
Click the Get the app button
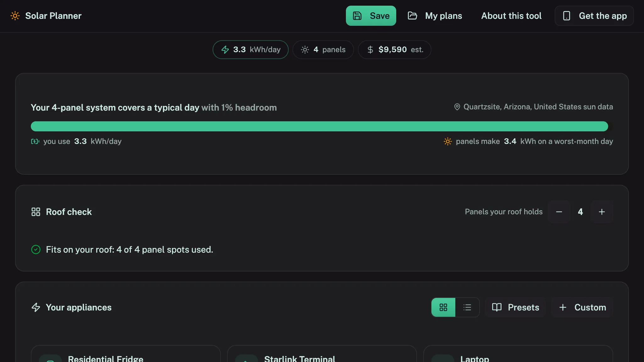pyautogui.click(x=594, y=16)
